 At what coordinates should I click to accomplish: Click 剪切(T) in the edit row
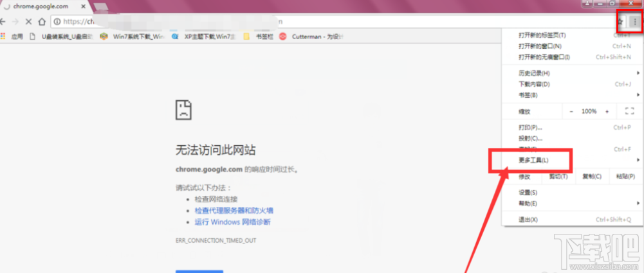point(558,176)
